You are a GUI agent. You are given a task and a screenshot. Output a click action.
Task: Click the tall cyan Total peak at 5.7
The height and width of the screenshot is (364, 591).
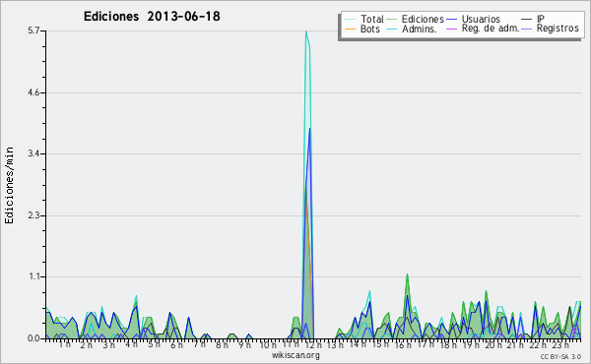(306, 31)
